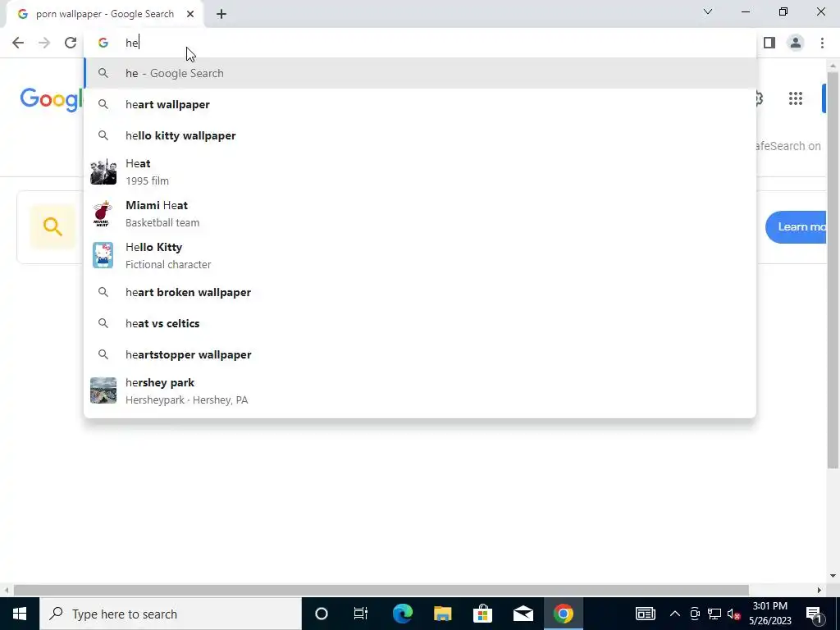The height and width of the screenshot is (630, 840).
Task: Reload the current page
Action: [x=71, y=43]
